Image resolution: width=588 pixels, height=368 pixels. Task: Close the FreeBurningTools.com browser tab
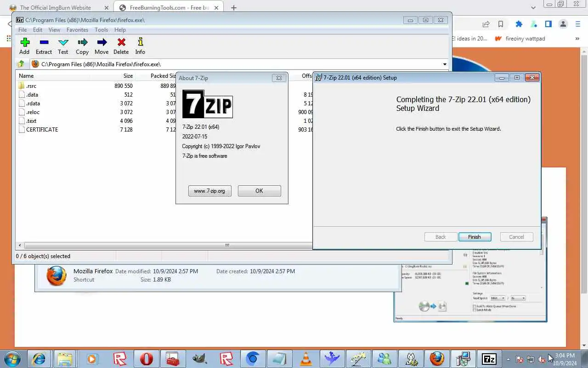tap(217, 8)
